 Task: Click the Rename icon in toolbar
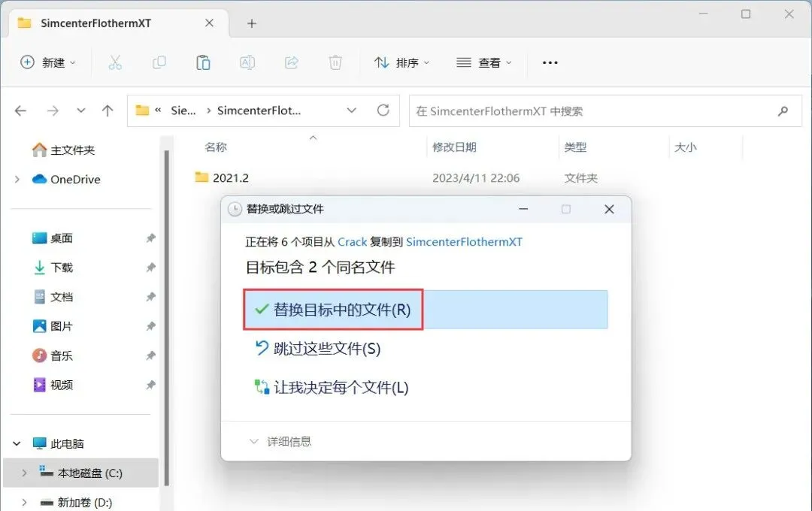[x=247, y=62]
